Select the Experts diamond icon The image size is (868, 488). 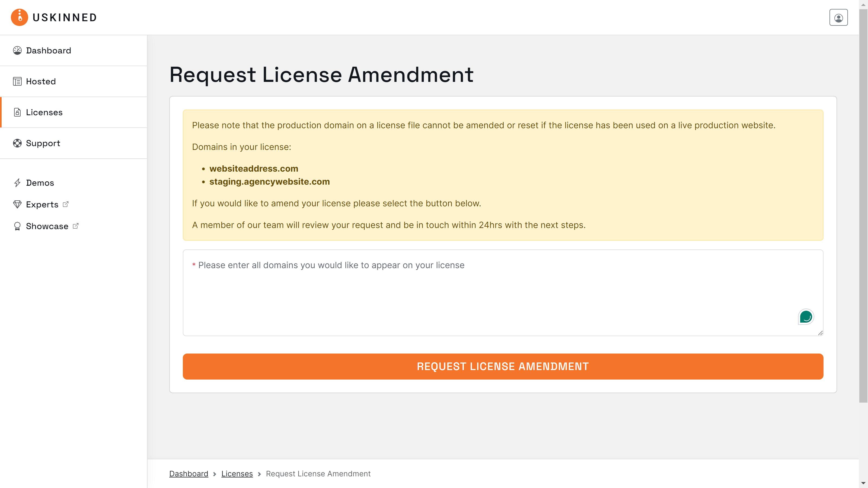(x=18, y=204)
